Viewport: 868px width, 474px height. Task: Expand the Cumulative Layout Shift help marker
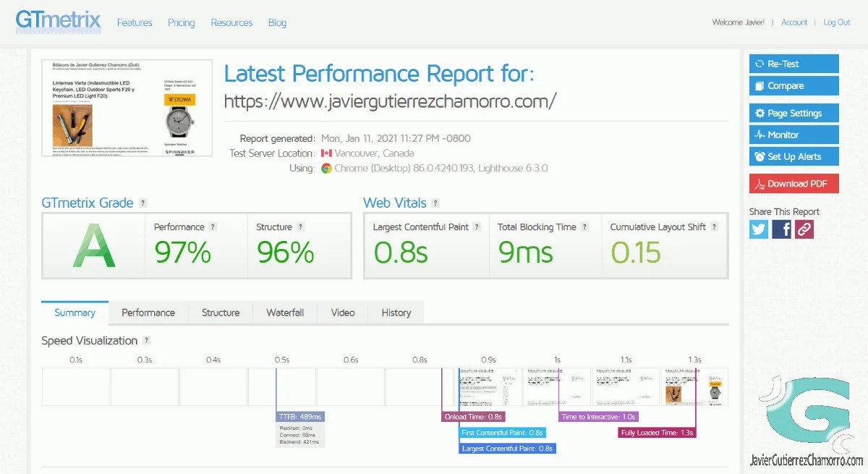pos(714,227)
